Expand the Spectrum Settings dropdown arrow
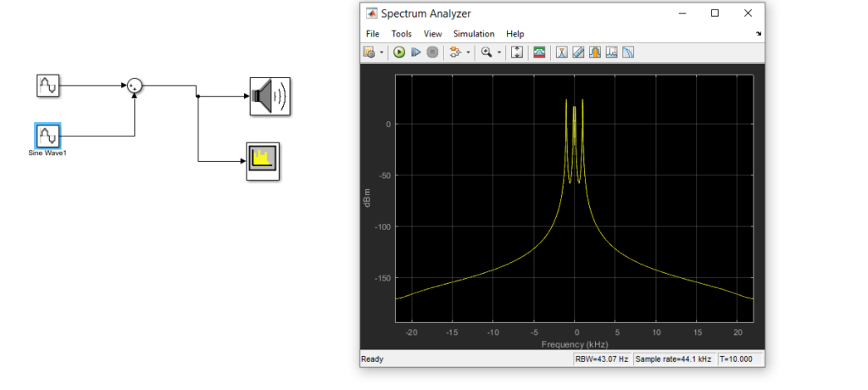 [381, 53]
